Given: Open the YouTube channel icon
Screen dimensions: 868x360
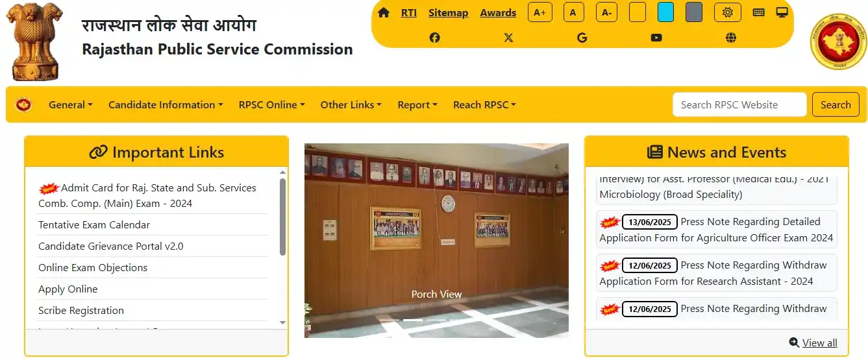Looking at the screenshot, I should pyautogui.click(x=656, y=38).
